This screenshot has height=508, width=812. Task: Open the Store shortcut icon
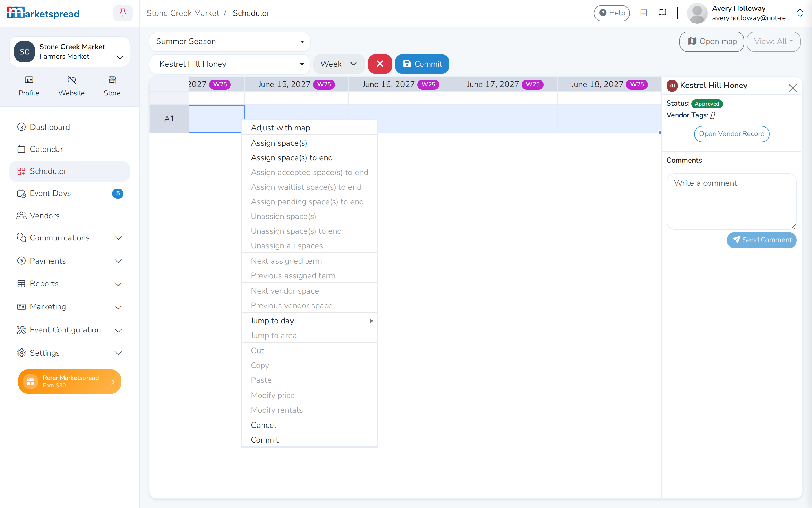[x=112, y=86]
